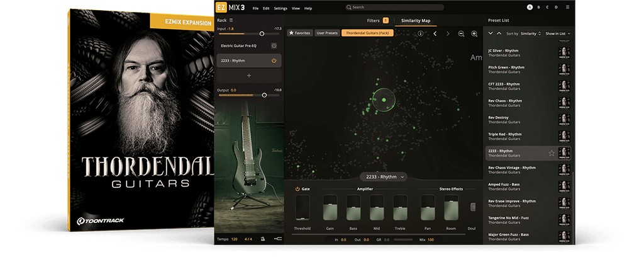Toggle power for 2233 - Rhythm rack slot

[274, 60]
